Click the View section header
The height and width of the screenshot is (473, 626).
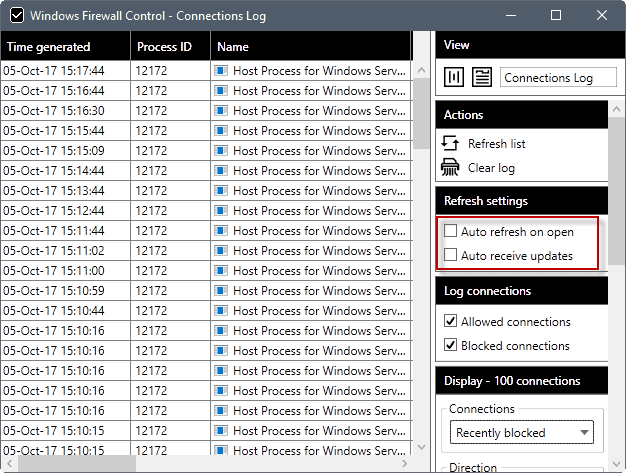pos(531,45)
